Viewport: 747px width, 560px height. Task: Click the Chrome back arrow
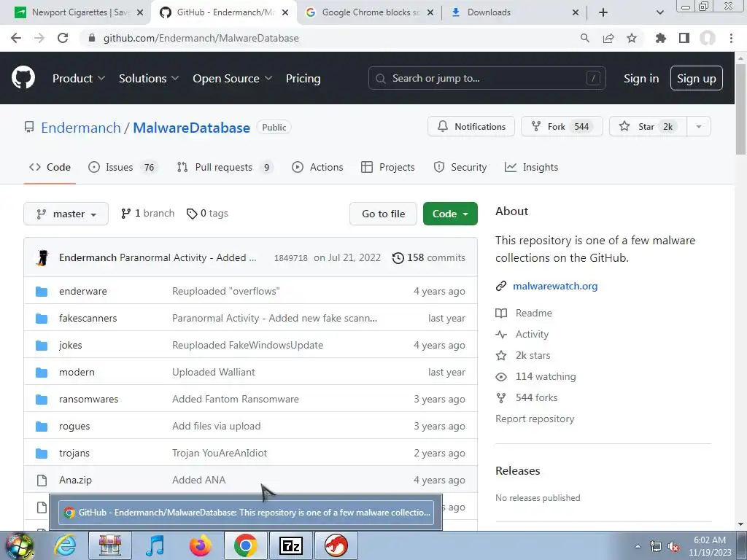pos(16,38)
